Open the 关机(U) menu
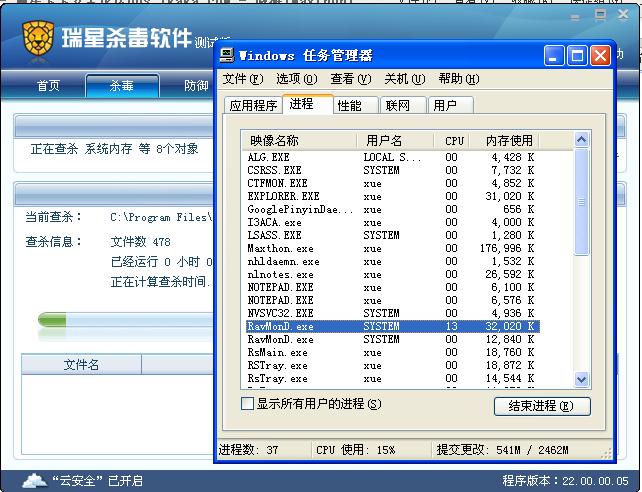This screenshot has height=492, width=642. tap(405, 79)
